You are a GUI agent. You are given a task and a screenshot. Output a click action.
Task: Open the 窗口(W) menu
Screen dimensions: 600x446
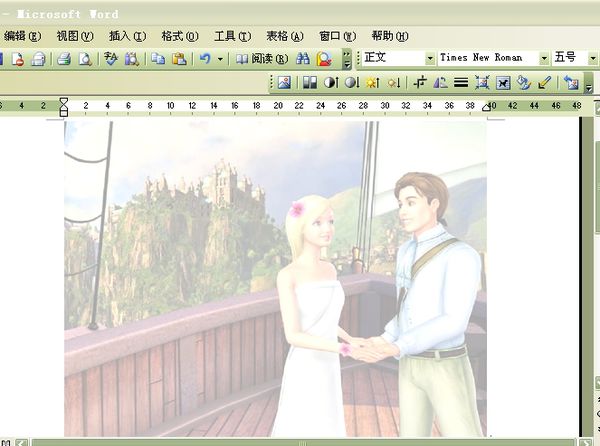[x=338, y=36]
